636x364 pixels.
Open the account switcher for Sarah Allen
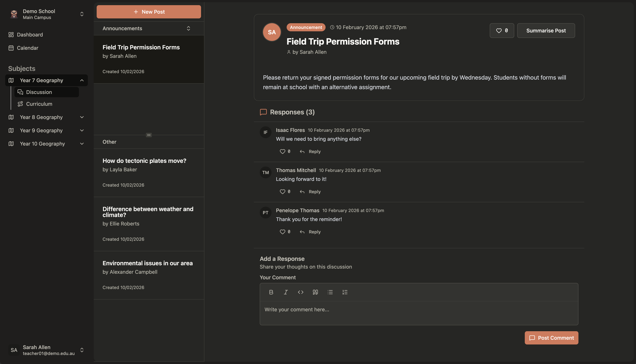82,350
